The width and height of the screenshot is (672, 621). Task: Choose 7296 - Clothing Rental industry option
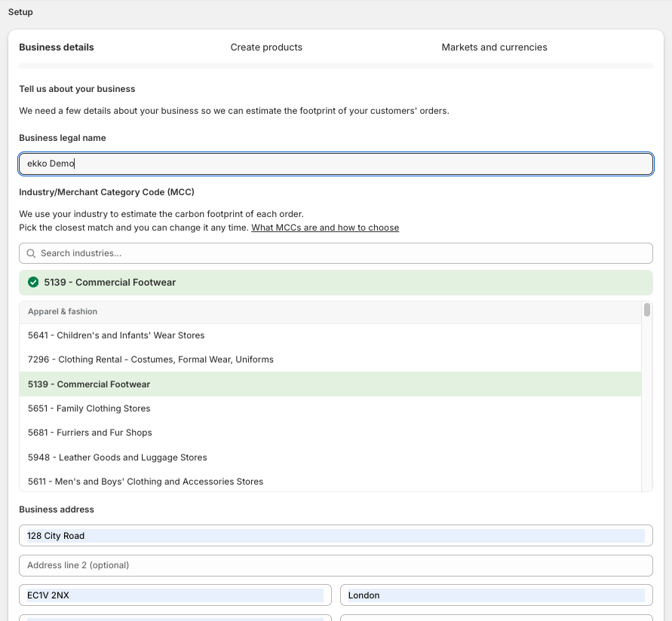(330, 359)
